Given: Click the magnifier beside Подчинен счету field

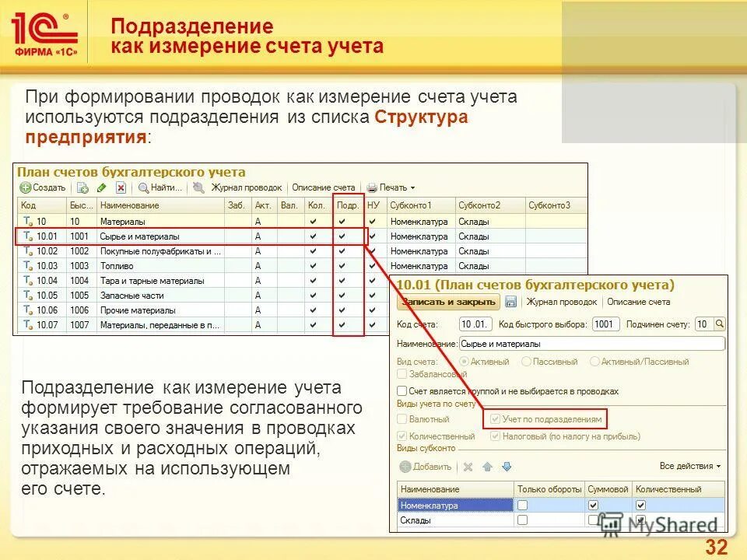Looking at the screenshot, I should tap(720, 324).
